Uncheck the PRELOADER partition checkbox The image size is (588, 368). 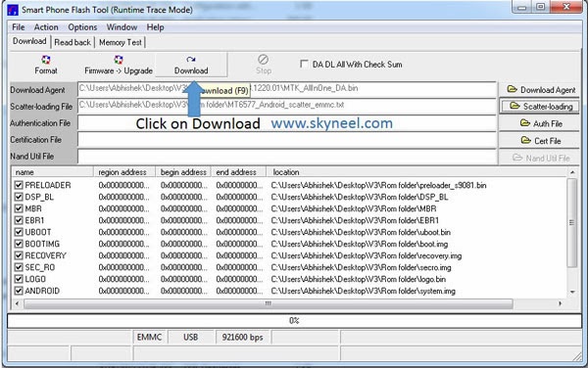tap(19, 185)
